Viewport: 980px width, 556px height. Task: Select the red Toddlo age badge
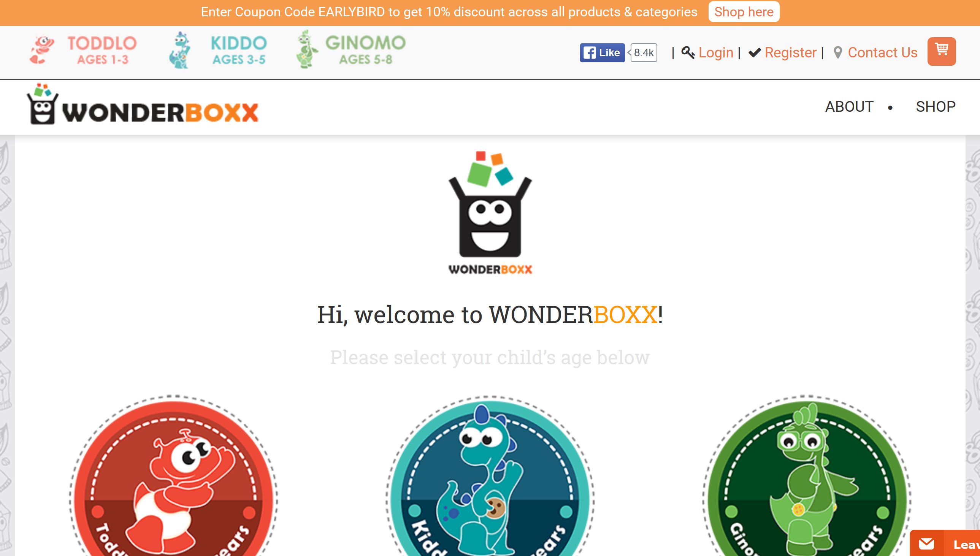(x=173, y=476)
